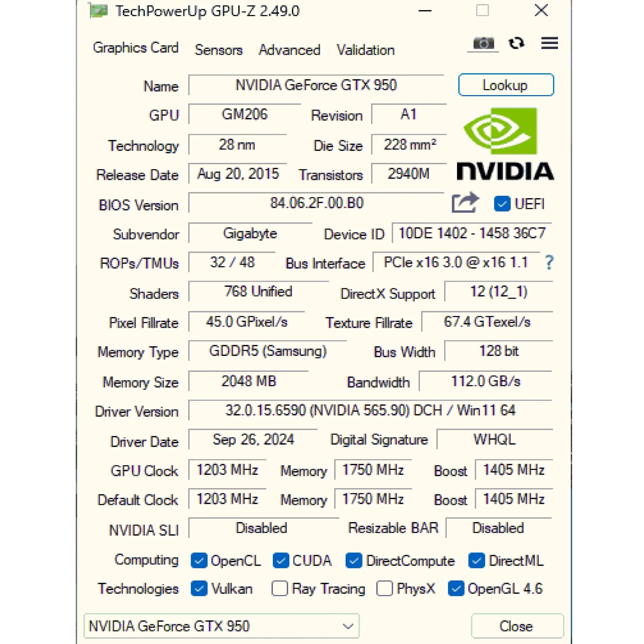Click the GPU-Z app icon in the title bar
Image resolution: width=644 pixels, height=644 pixels.
point(98,11)
